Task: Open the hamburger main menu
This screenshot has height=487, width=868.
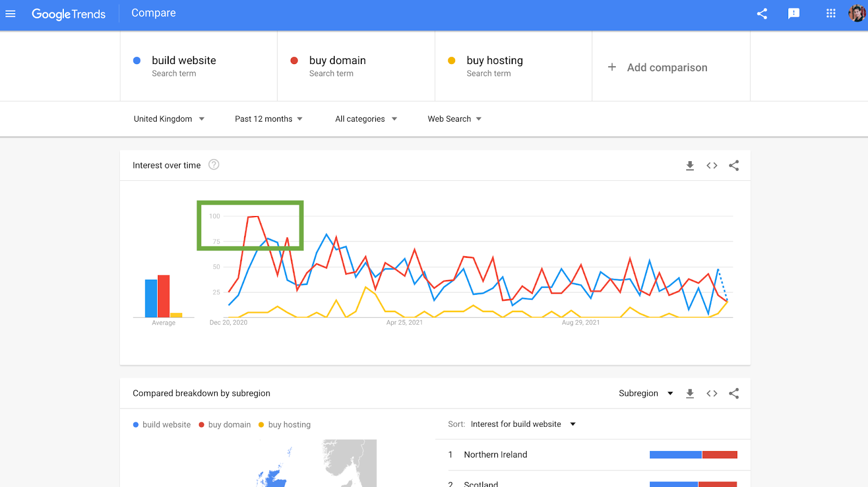Action: pos(10,14)
